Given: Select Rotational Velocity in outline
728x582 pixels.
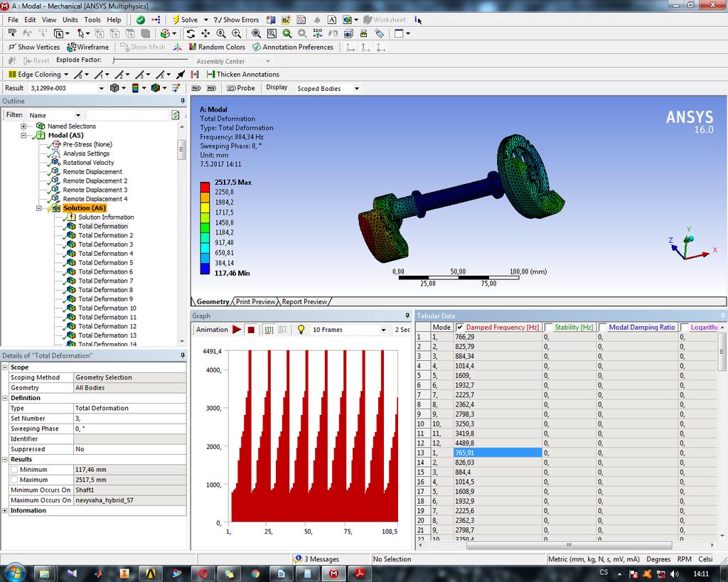Looking at the screenshot, I should (x=88, y=163).
